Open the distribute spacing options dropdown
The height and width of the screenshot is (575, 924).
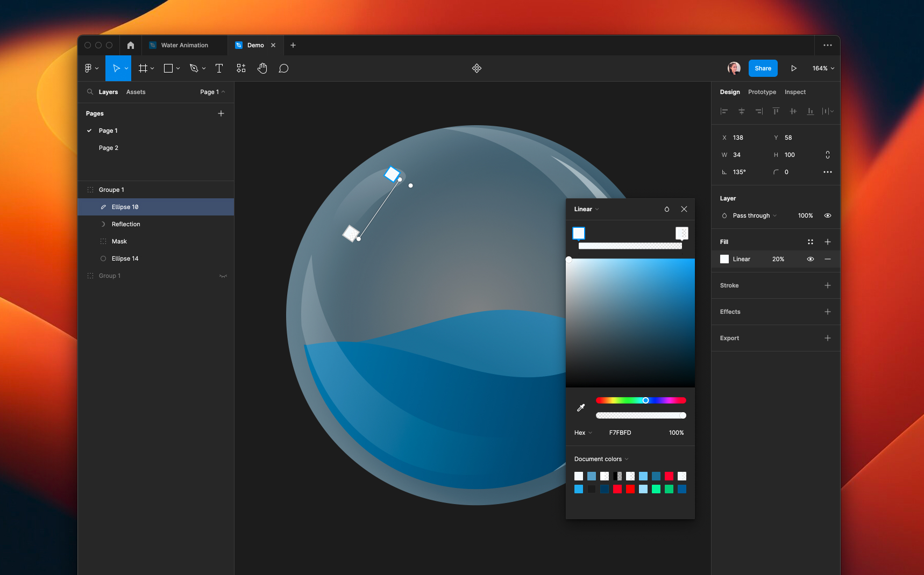828,111
